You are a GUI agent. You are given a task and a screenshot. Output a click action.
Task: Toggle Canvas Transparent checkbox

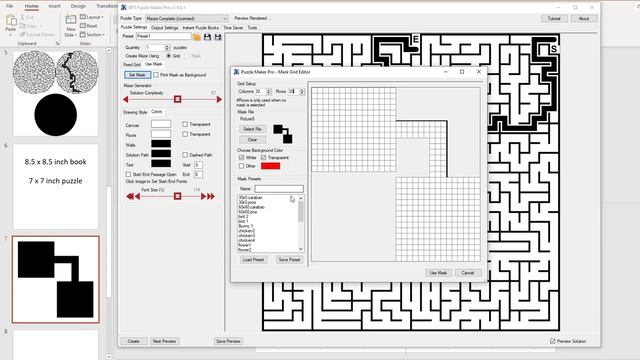tap(185, 124)
